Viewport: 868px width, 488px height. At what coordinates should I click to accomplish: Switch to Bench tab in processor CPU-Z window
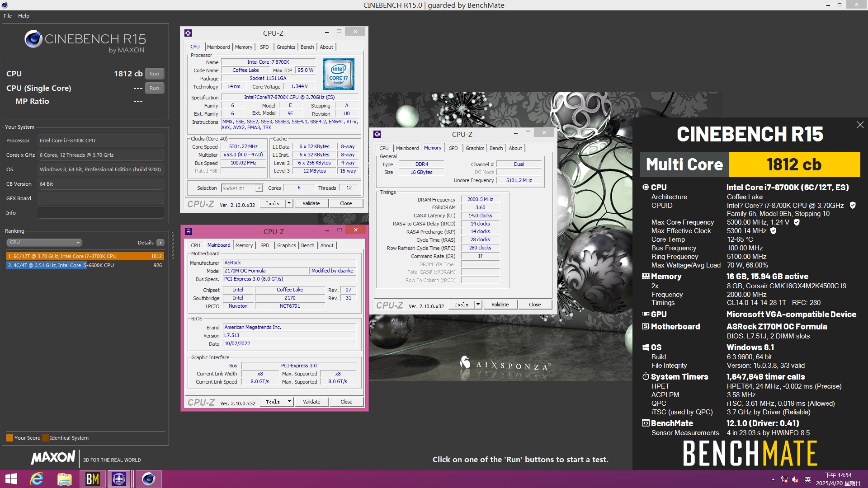[x=307, y=47]
